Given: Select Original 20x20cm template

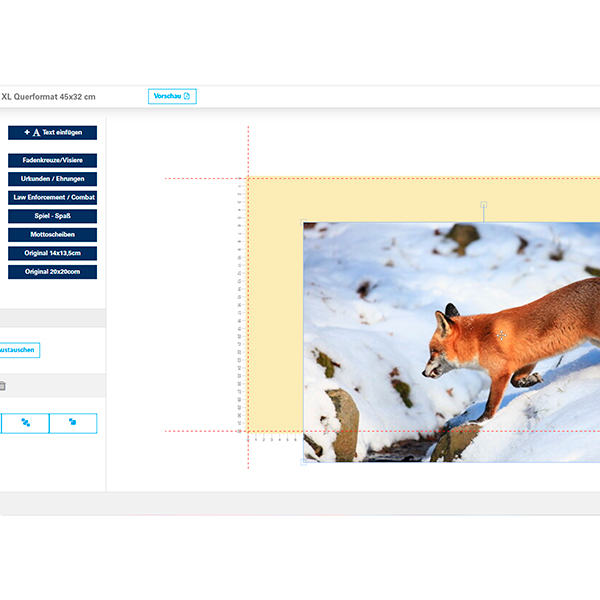Looking at the screenshot, I should click(52, 271).
